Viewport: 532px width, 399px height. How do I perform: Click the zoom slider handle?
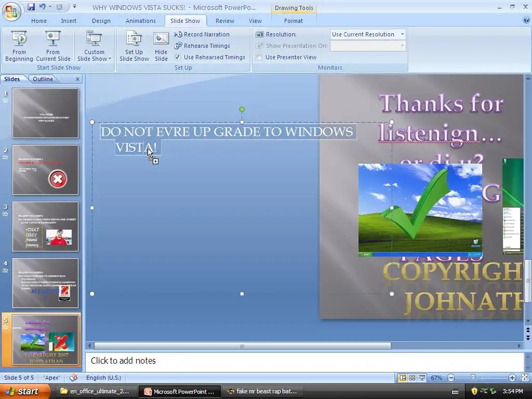tap(473, 377)
